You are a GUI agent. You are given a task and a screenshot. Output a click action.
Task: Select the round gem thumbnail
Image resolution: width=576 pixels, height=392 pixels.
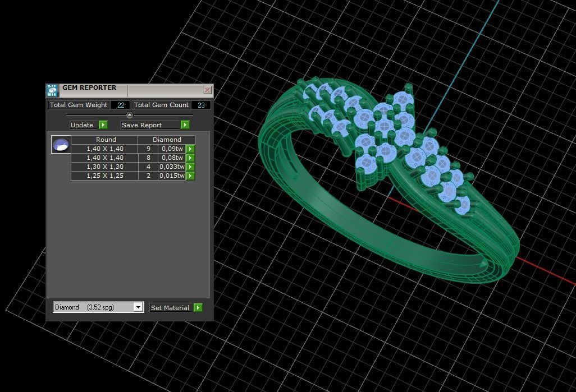click(61, 145)
